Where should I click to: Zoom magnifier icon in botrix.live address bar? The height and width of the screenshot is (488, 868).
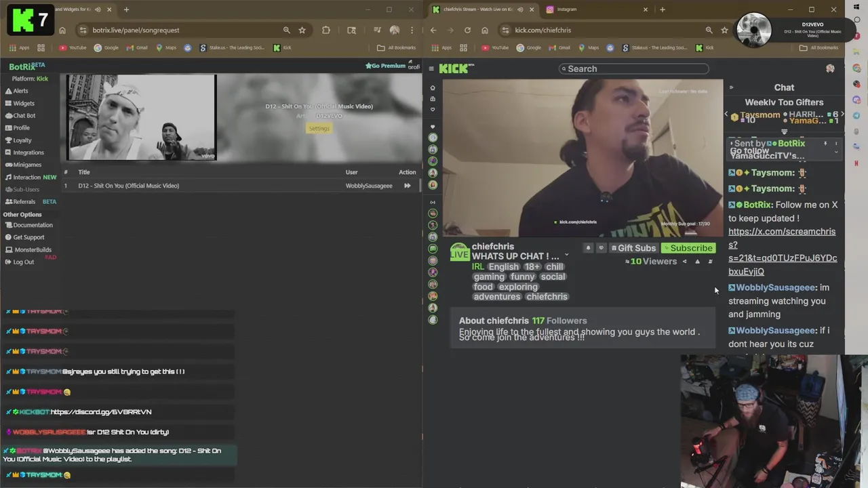point(286,30)
